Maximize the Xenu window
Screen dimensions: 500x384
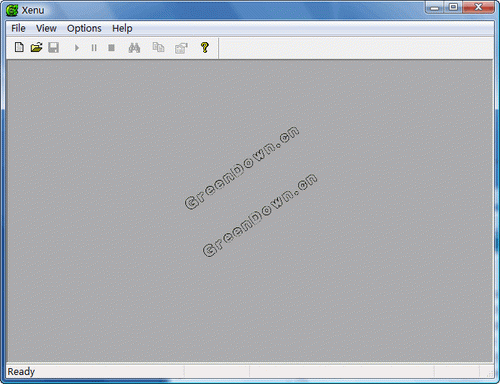click(x=453, y=7)
